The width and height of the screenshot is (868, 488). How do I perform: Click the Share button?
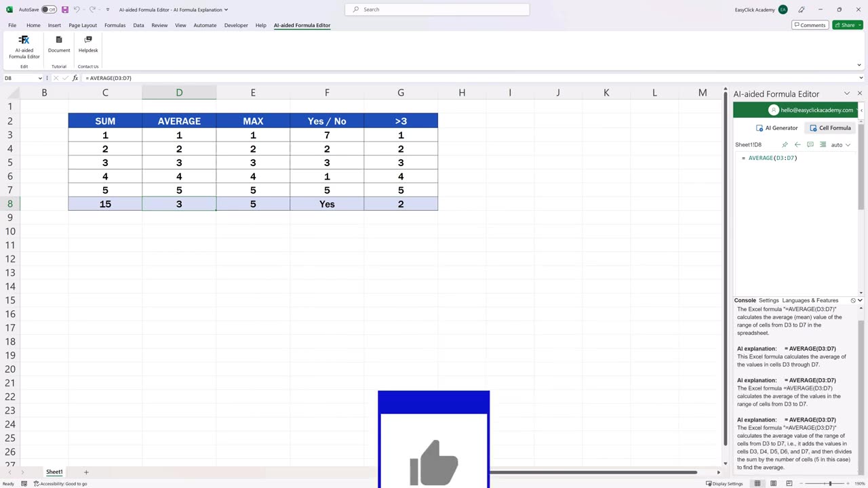coord(848,25)
